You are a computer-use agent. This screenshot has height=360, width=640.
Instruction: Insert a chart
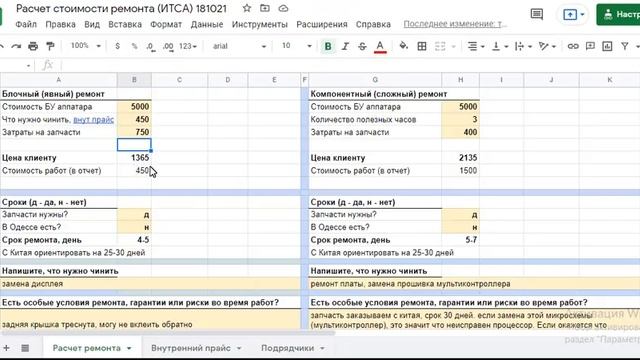[x=607, y=46]
